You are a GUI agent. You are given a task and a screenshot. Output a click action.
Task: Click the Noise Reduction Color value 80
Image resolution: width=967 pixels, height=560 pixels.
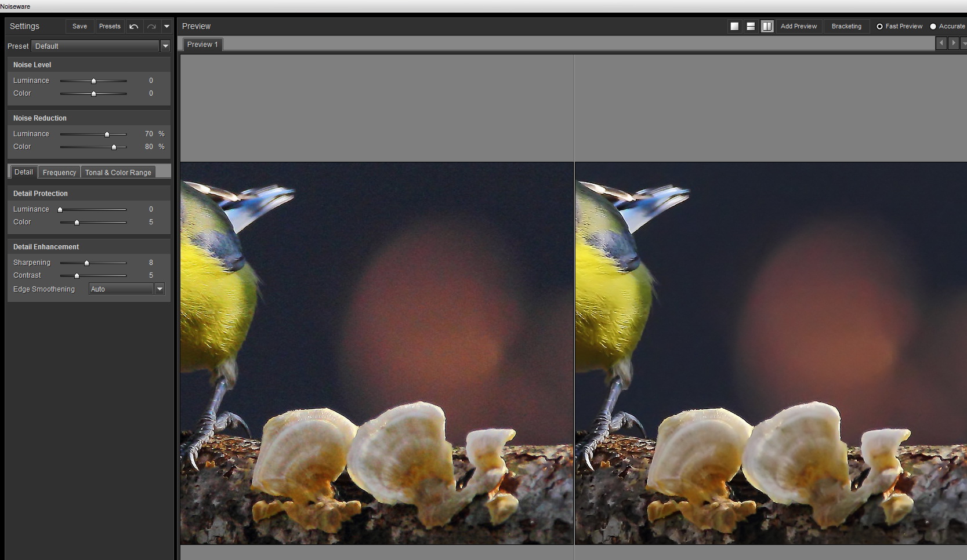point(149,147)
